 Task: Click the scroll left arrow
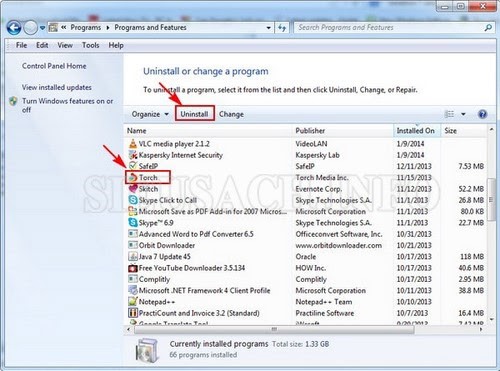click(129, 329)
